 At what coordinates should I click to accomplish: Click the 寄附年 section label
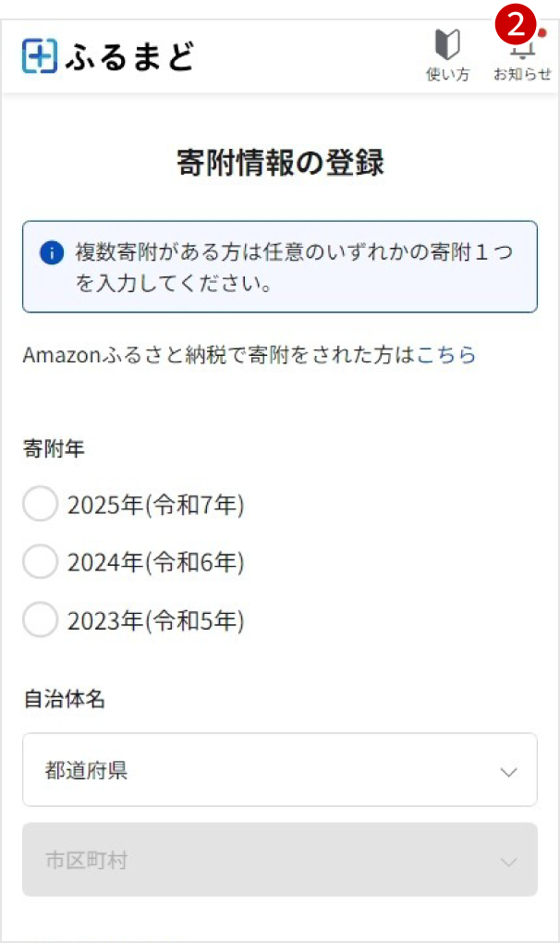coord(54,449)
